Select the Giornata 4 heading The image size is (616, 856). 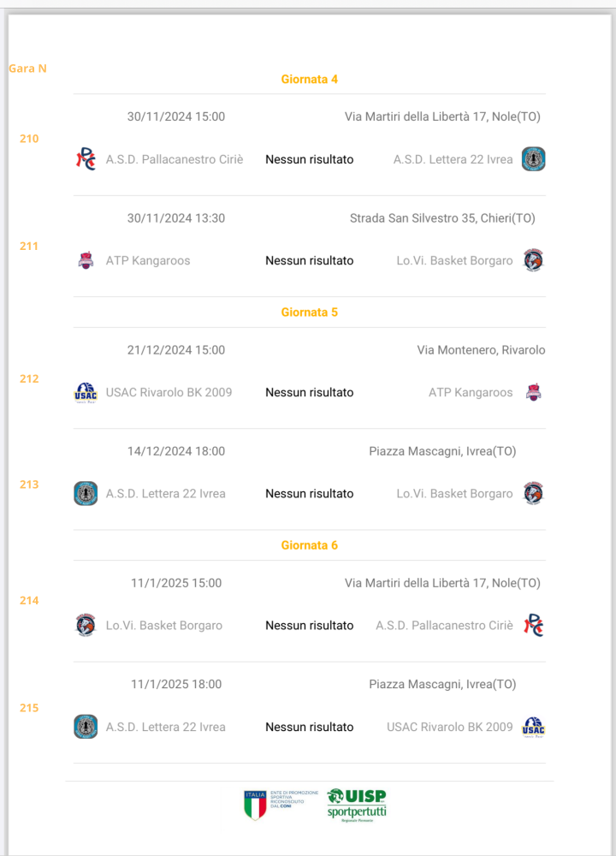coord(310,79)
